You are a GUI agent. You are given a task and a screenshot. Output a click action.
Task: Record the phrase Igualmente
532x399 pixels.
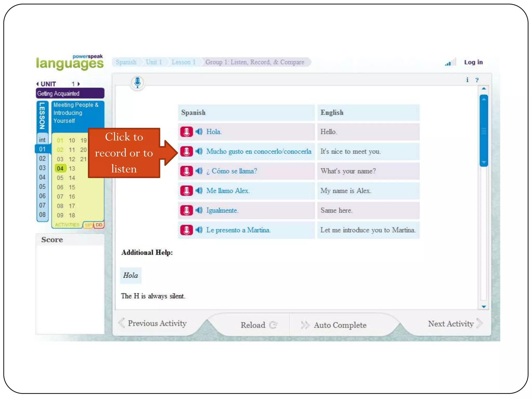[186, 210]
